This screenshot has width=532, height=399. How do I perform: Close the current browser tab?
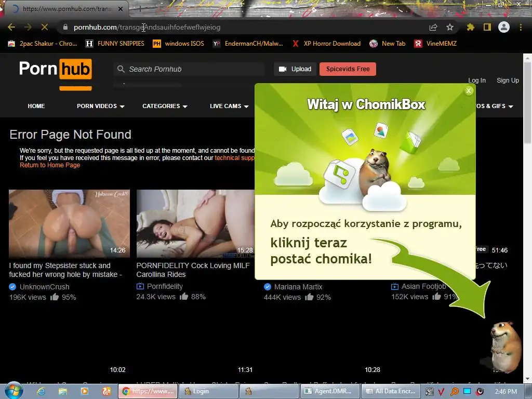coord(121,9)
